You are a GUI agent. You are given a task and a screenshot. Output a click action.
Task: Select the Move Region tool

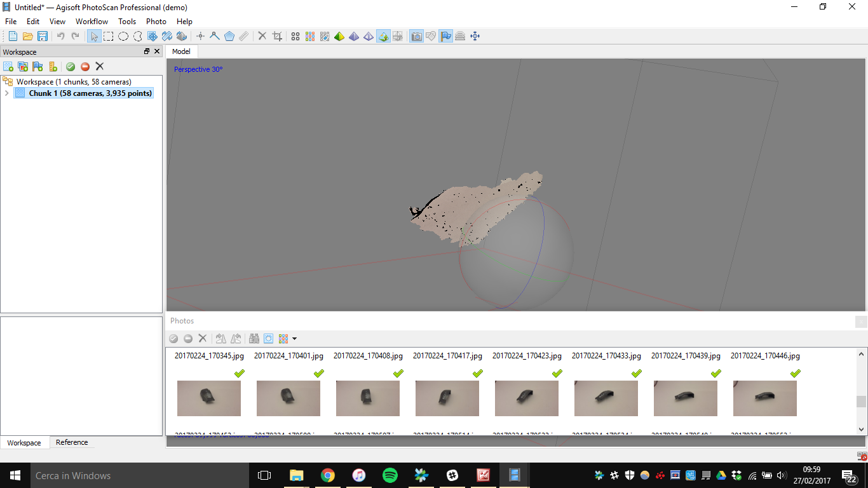(153, 36)
